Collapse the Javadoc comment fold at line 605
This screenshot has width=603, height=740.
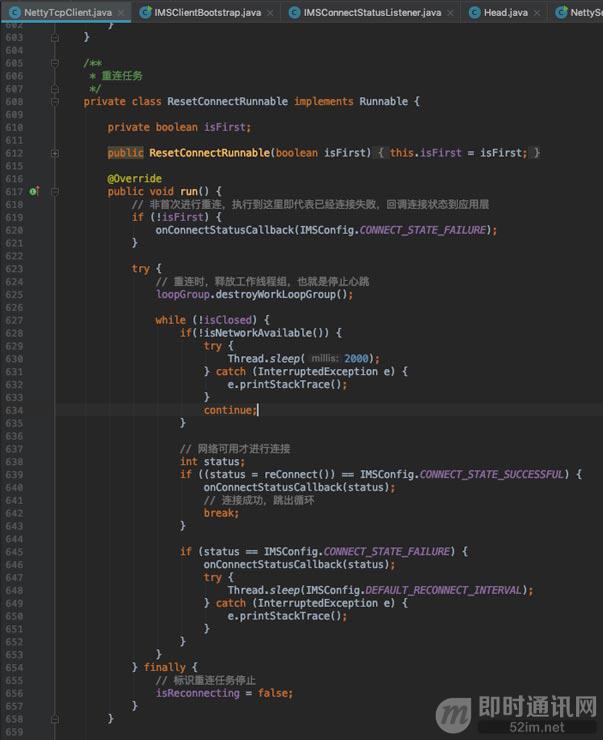(x=55, y=63)
